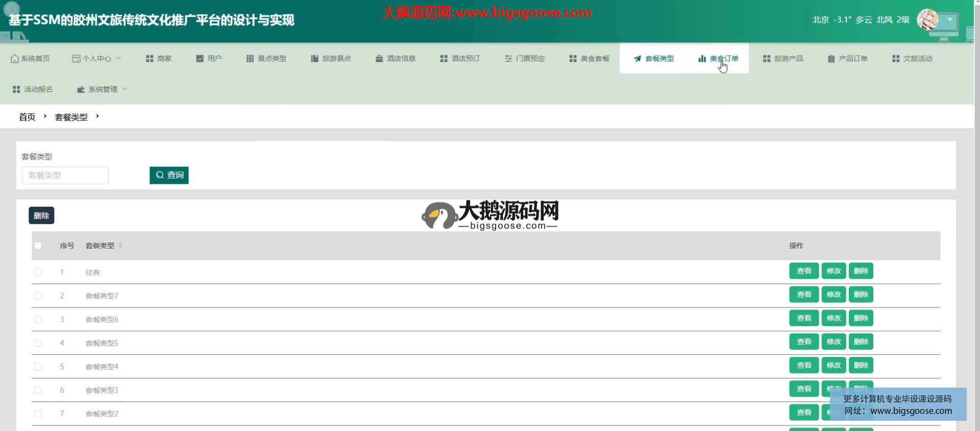The image size is (980, 431).
Task: Select the checkbox for 套餐类型5 row
Action: coord(38,343)
